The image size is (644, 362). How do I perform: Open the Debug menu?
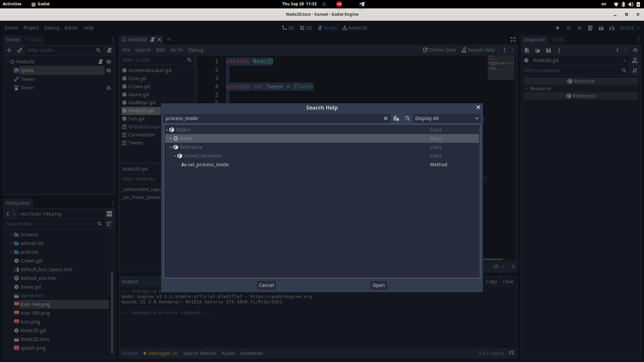pos(51,28)
